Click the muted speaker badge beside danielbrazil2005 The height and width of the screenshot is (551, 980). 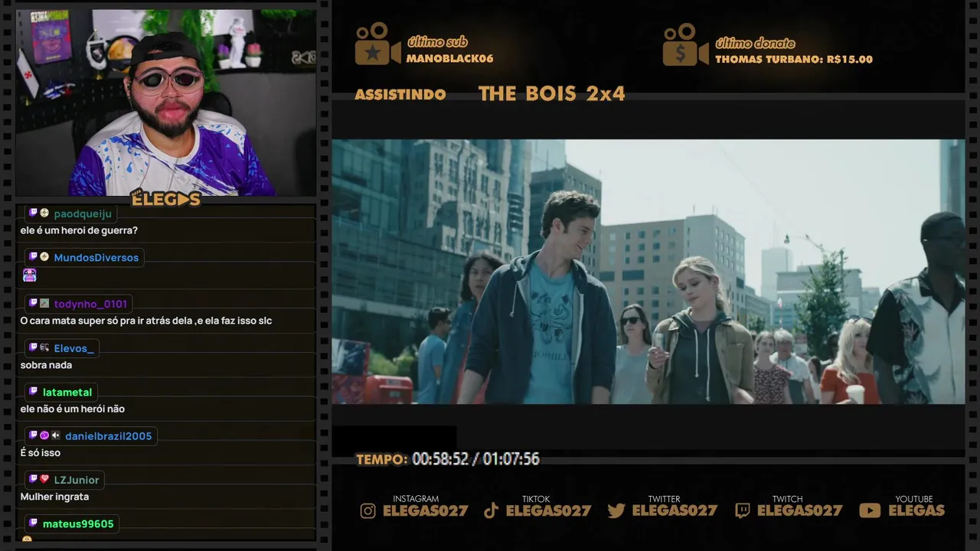tap(56, 435)
